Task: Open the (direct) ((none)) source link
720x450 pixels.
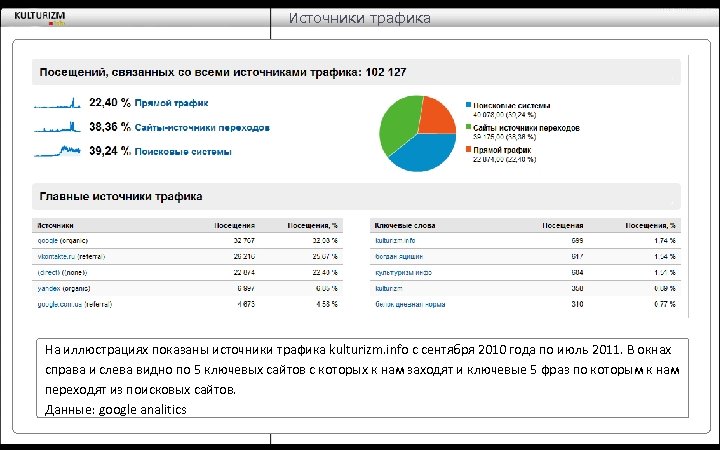Action: pyautogui.click(x=62, y=273)
